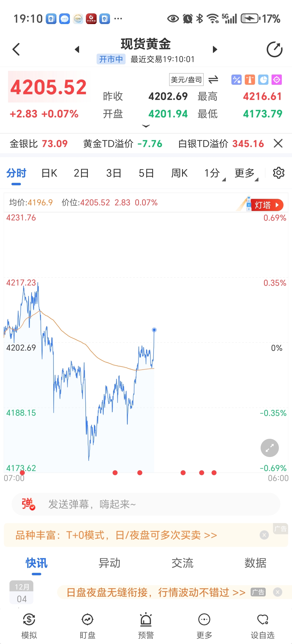Select the 异动 tab
The height and width of the screenshot is (644, 292).
pyautogui.click(x=109, y=563)
